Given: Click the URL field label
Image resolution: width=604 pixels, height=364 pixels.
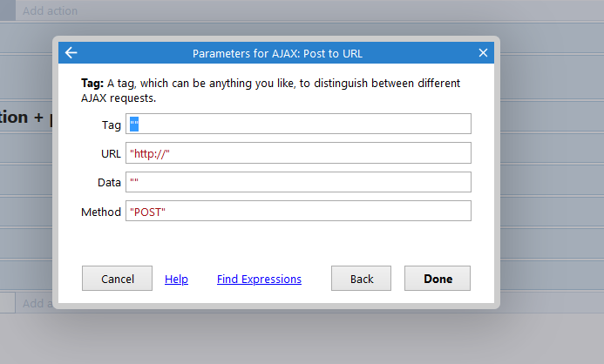Looking at the screenshot, I should [x=111, y=154].
